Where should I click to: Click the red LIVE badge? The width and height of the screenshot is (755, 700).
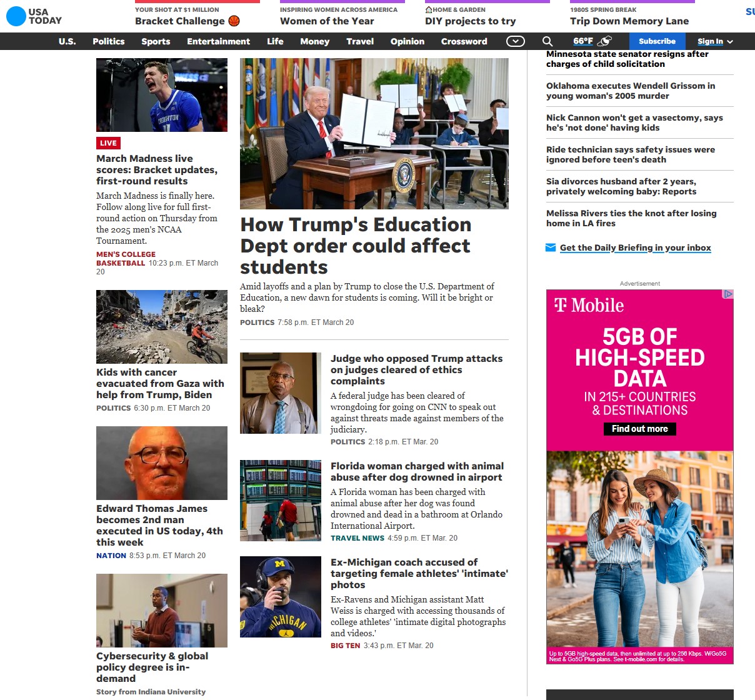tap(108, 143)
